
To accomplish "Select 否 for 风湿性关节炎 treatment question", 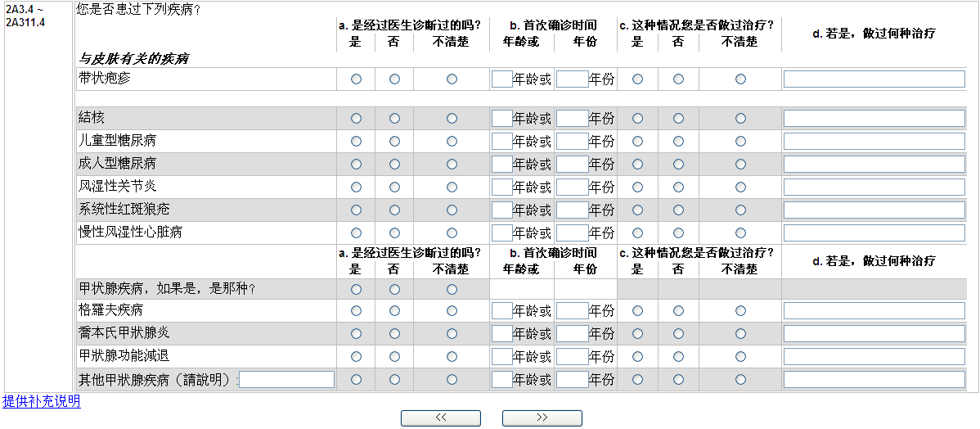I will click(x=678, y=187).
